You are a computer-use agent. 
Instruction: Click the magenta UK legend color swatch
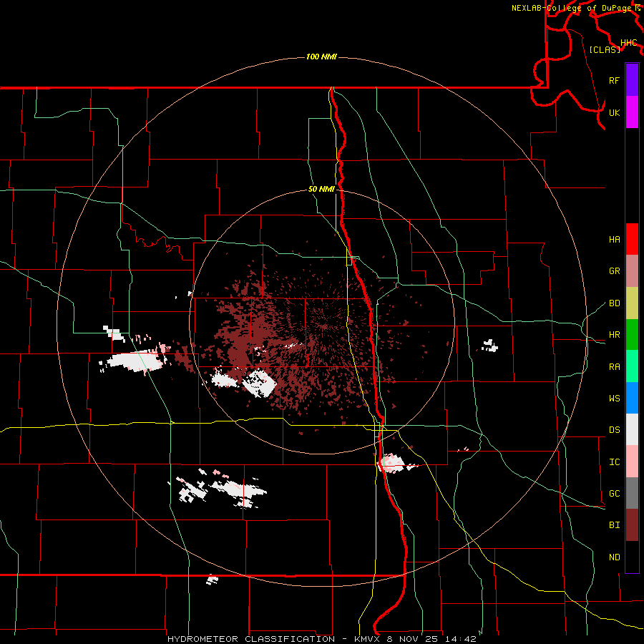632,112
